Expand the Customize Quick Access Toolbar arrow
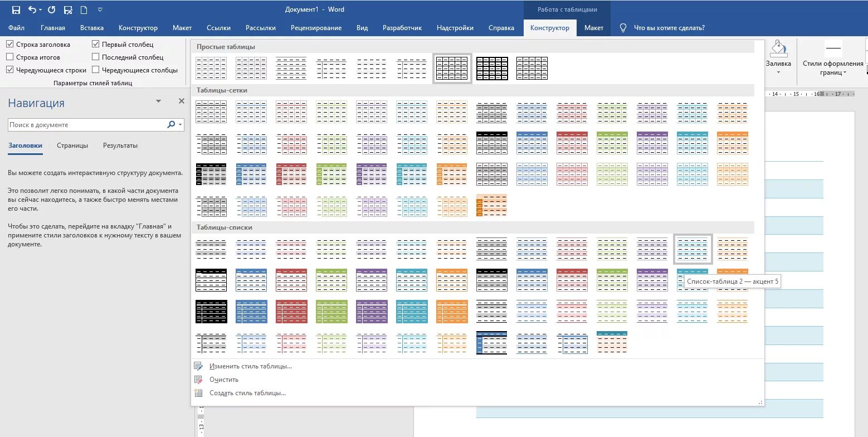Viewport: 868px width, 437px height. click(x=100, y=10)
